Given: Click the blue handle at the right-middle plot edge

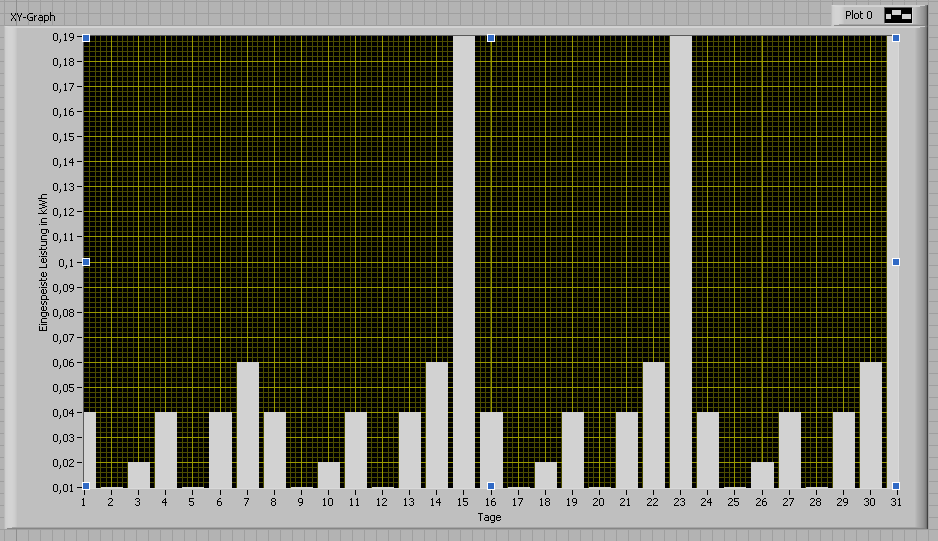Looking at the screenshot, I should [896, 262].
